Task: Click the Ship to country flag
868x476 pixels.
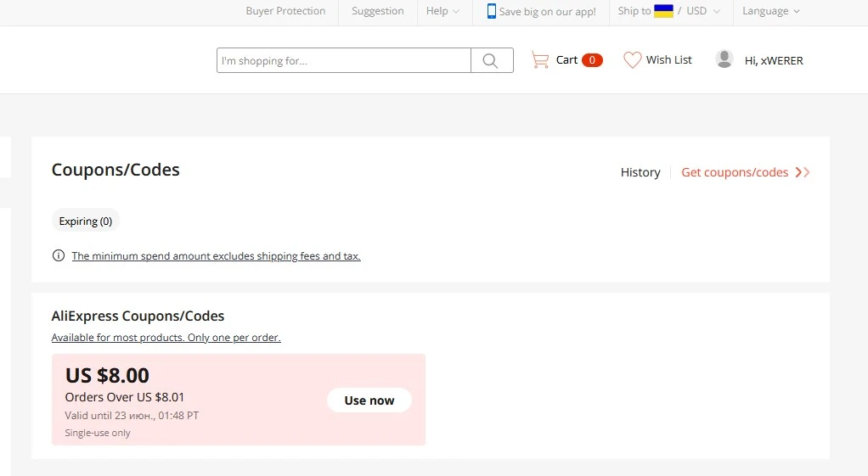Action: click(663, 11)
